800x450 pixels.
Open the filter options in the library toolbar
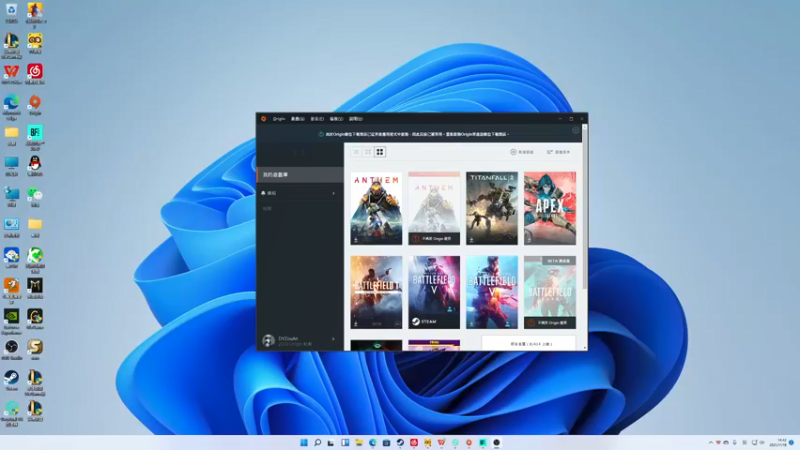(559, 152)
